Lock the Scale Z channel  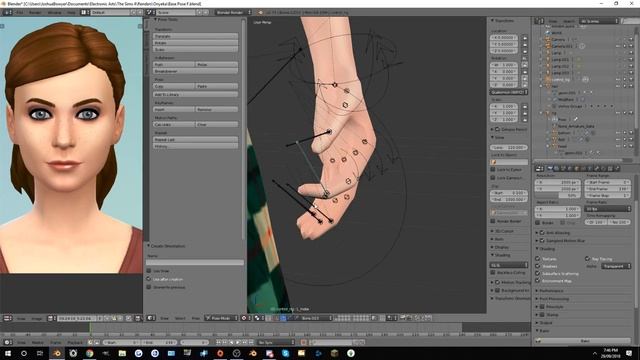(x=525, y=120)
